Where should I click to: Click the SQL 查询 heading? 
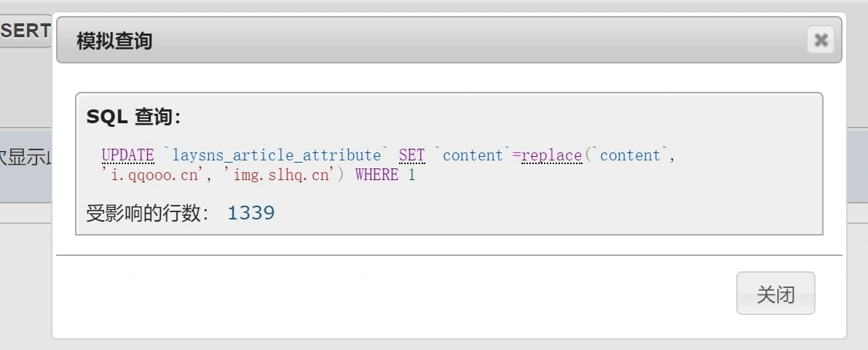click(x=133, y=117)
